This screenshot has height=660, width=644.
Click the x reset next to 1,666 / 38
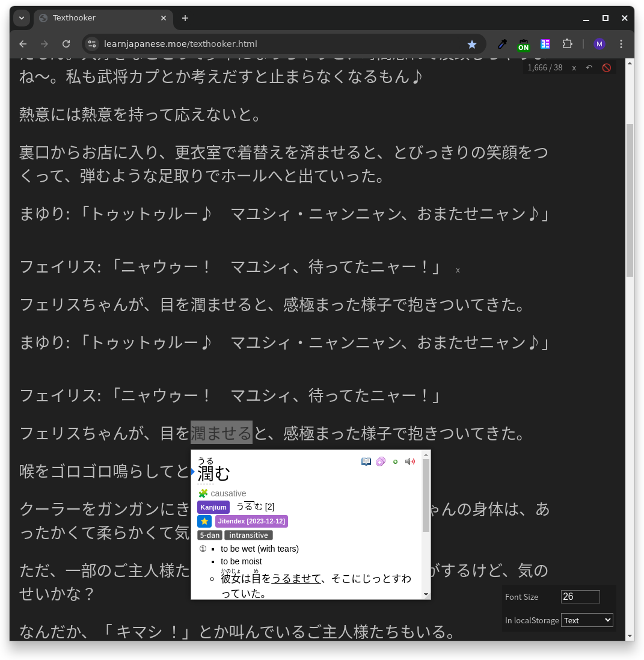click(574, 68)
